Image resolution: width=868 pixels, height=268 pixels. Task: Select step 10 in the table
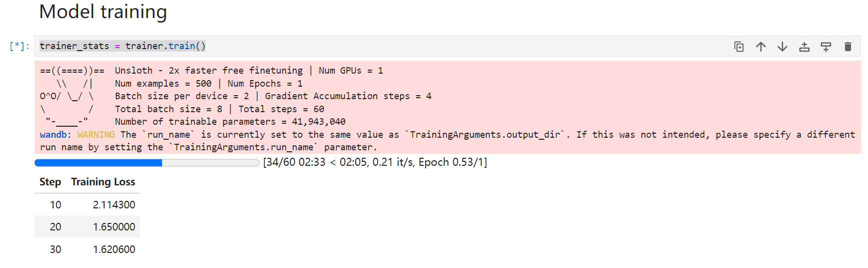(56, 205)
